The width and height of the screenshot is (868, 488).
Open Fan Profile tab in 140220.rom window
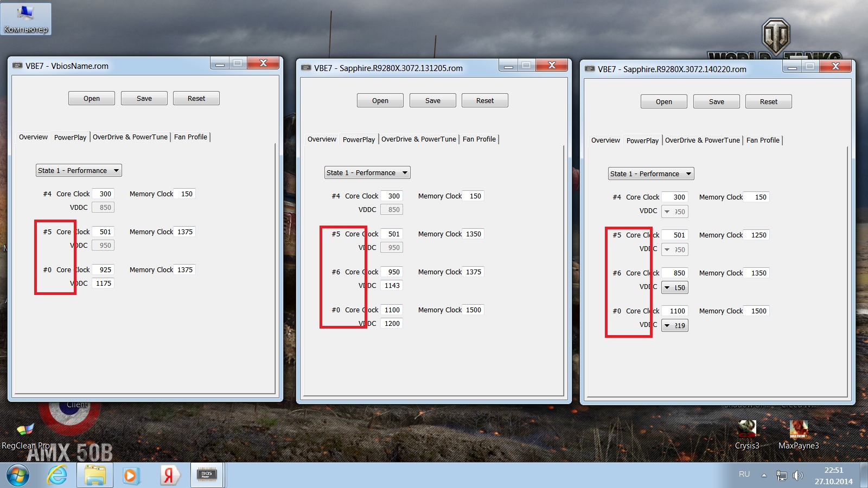[x=763, y=140]
